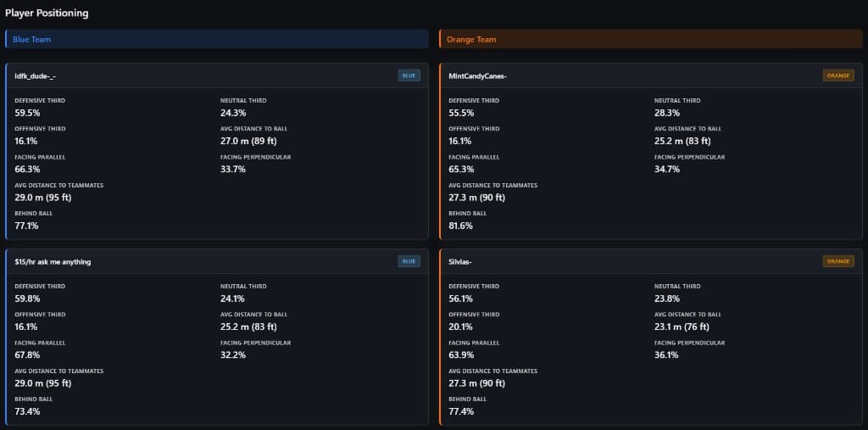Click idfk_dude-_- Defensive Third value 59.5%
Viewport: 868px width, 430px height.
(27, 113)
